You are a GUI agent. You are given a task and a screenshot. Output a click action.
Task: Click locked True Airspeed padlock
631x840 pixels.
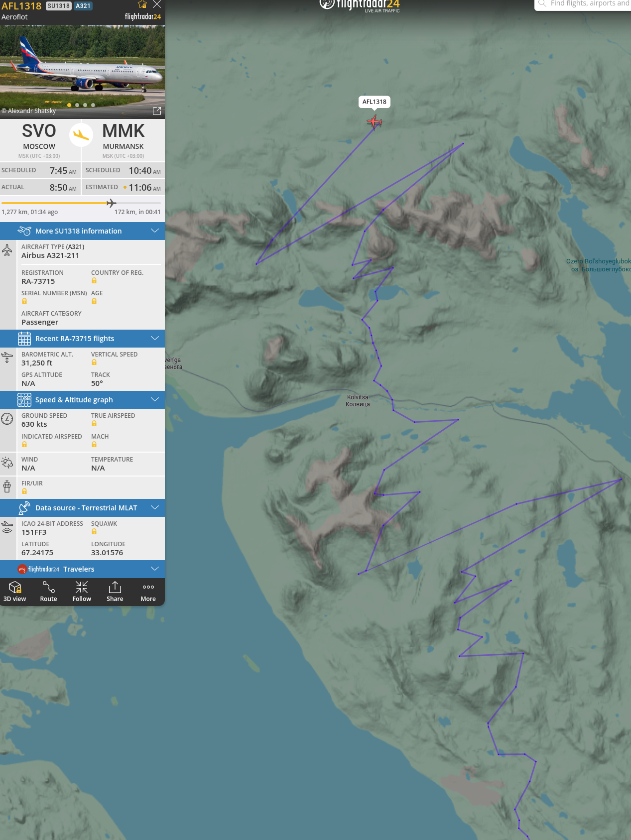tap(94, 424)
